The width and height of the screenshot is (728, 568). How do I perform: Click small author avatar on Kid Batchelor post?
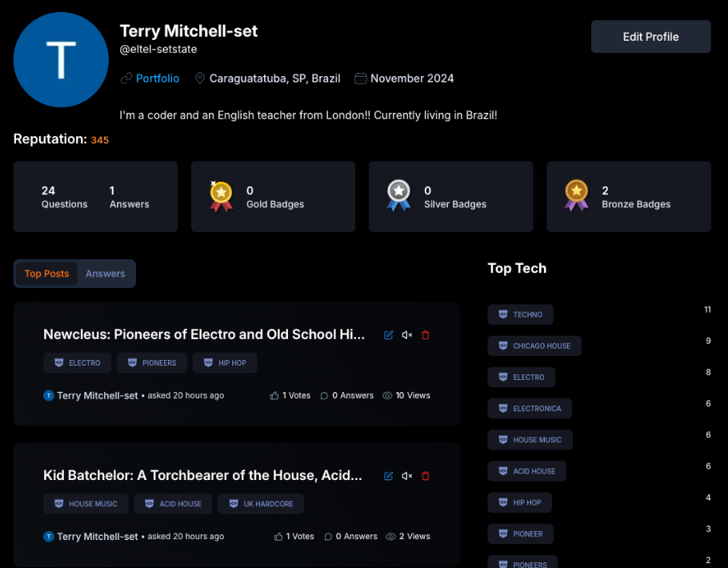coord(49,537)
